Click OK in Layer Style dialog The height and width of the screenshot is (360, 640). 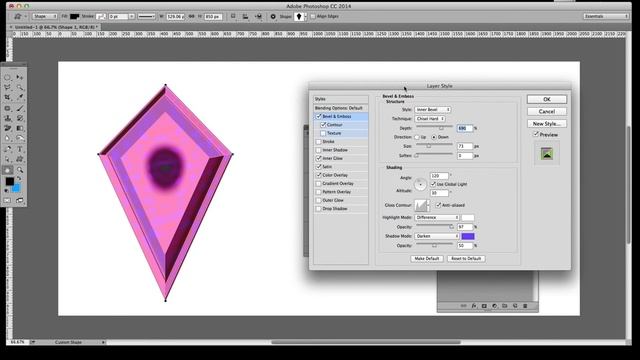[x=547, y=99]
